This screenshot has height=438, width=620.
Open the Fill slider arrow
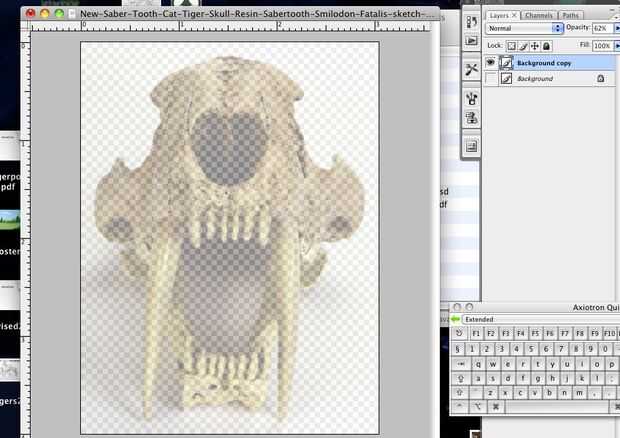click(617, 46)
